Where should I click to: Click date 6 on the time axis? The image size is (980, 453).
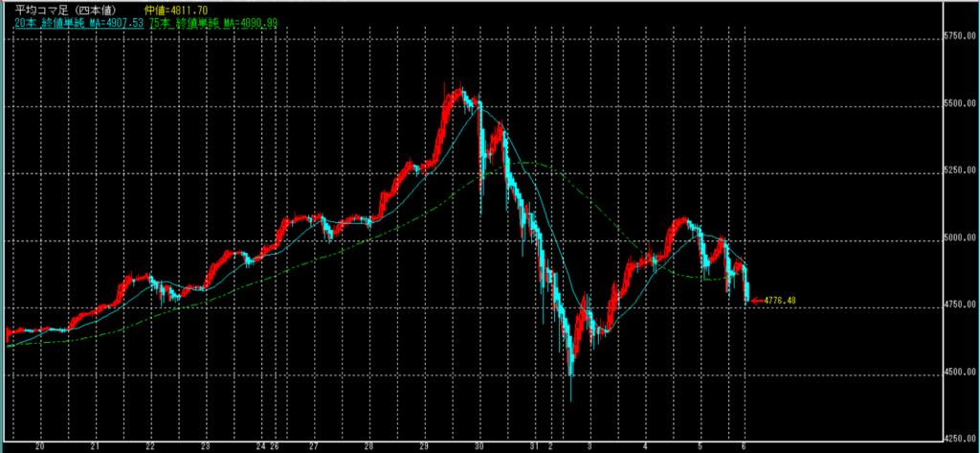pyautogui.click(x=744, y=446)
